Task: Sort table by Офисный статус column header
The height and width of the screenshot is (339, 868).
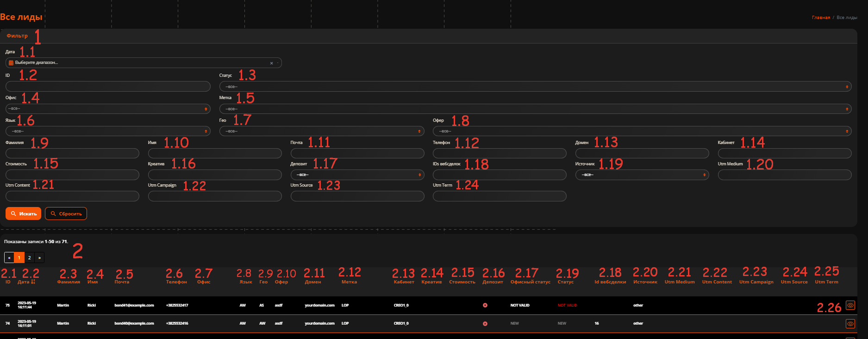Action: click(x=531, y=282)
